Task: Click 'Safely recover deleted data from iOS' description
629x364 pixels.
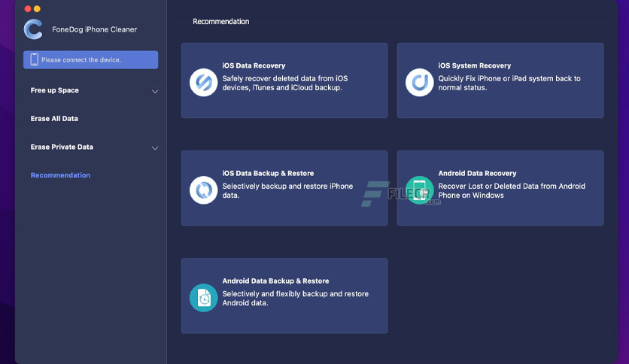Action: point(285,83)
